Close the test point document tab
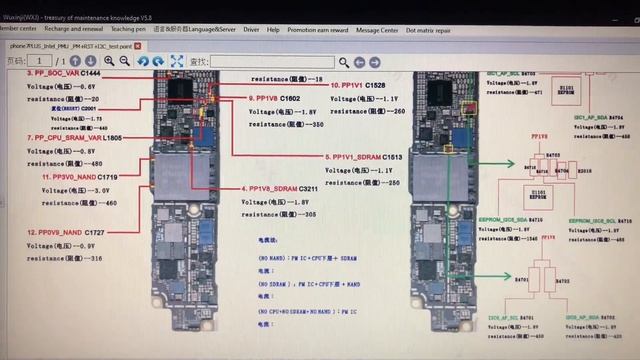 pos(138,46)
